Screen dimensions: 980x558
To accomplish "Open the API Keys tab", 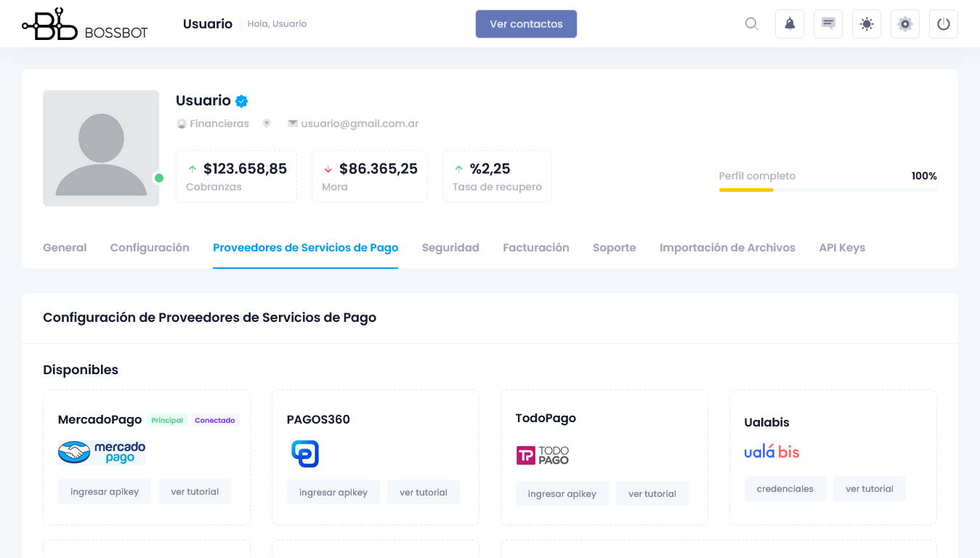I will click(x=842, y=248).
